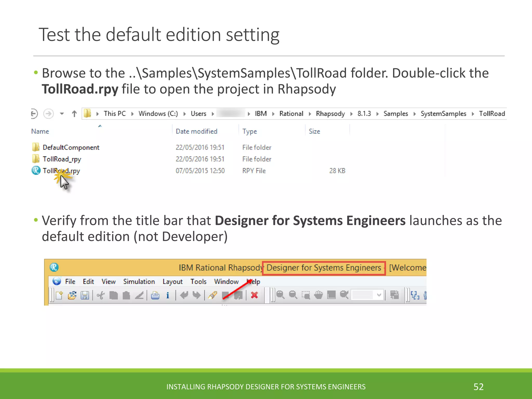Open the File menu
This screenshot has height=399, width=532.
pos(70,282)
